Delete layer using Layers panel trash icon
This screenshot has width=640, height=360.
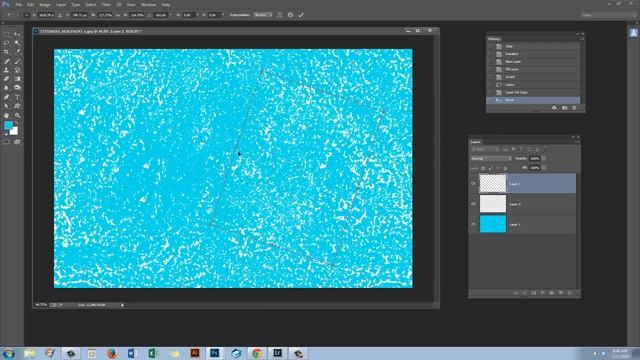(570, 293)
